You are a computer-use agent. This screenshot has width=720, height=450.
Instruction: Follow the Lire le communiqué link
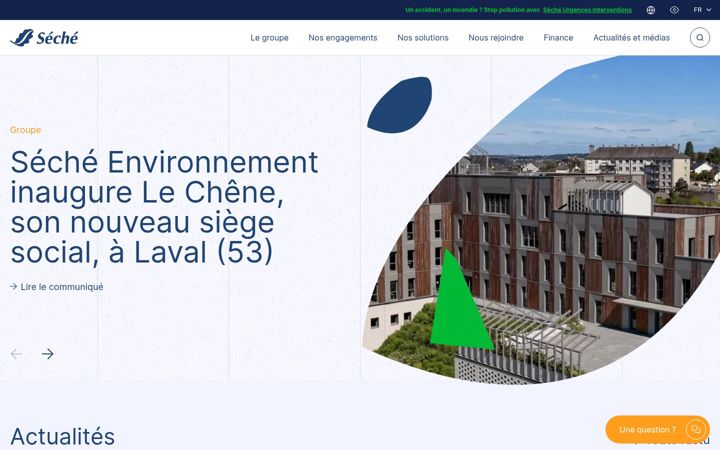coord(56,287)
